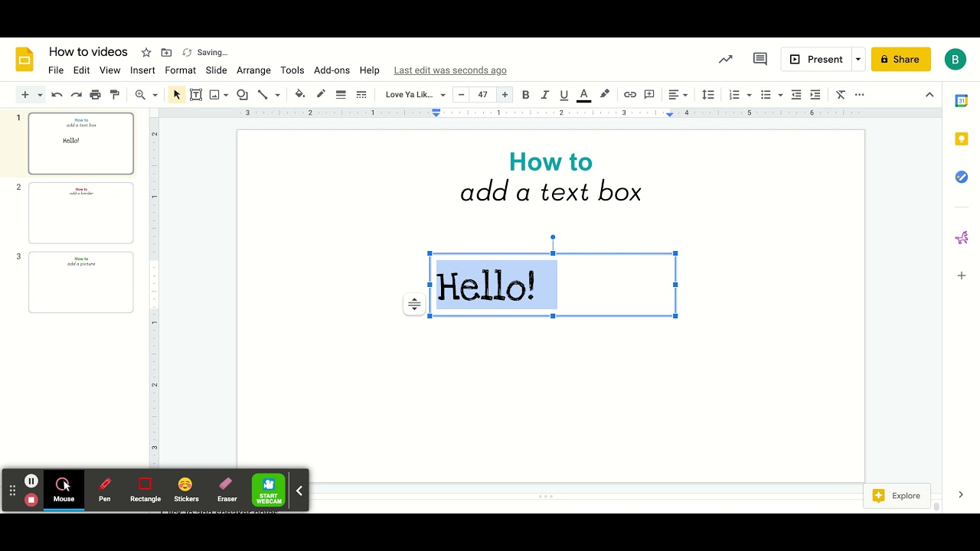Click the yellow Share button
Screen dimensions: 980x551
click(900, 59)
